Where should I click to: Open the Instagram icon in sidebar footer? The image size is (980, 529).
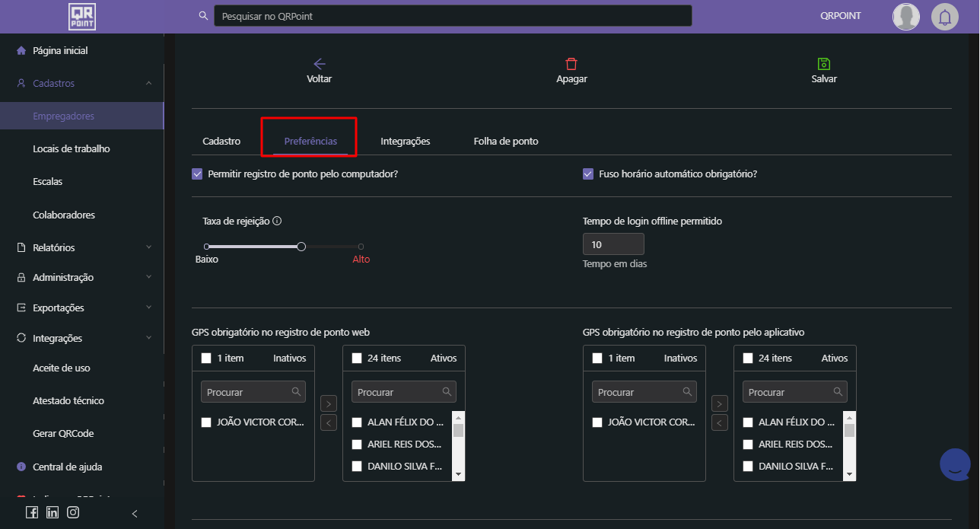pyautogui.click(x=73, y=512)
